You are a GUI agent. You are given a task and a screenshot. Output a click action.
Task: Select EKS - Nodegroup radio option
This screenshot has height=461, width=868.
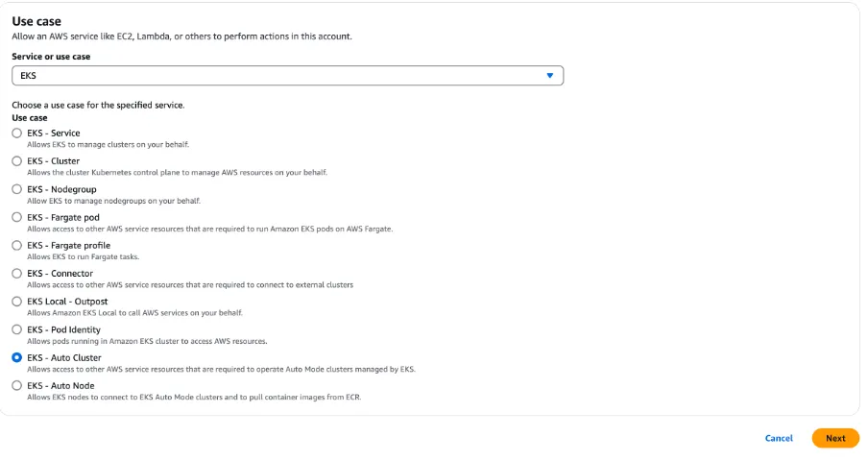[x=17, y=189]
